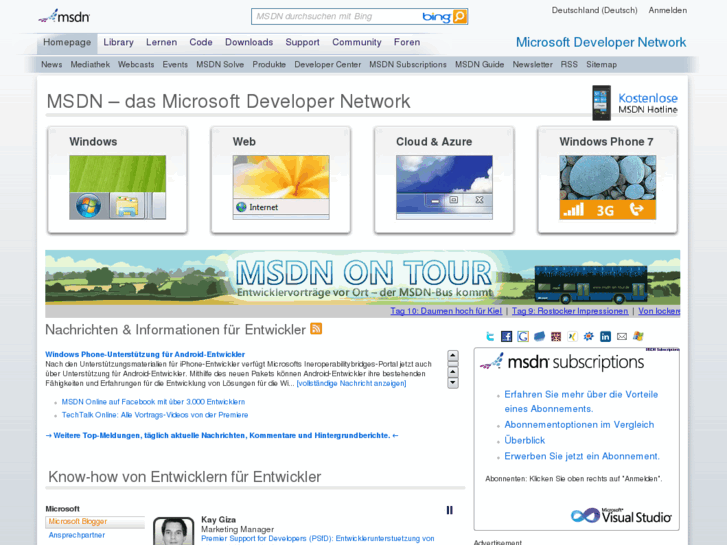Click the blue blob share icon
This screenshot has height=545, width=727.
pos(539,336)
